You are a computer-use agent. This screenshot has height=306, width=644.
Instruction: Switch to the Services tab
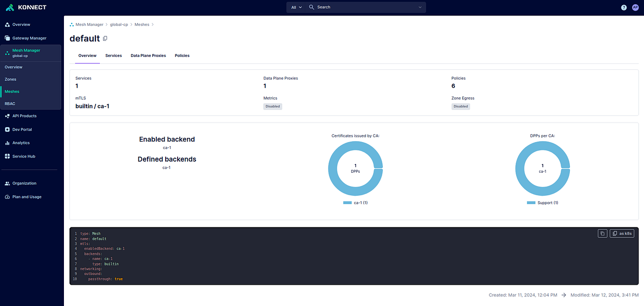tap(114, 56)
